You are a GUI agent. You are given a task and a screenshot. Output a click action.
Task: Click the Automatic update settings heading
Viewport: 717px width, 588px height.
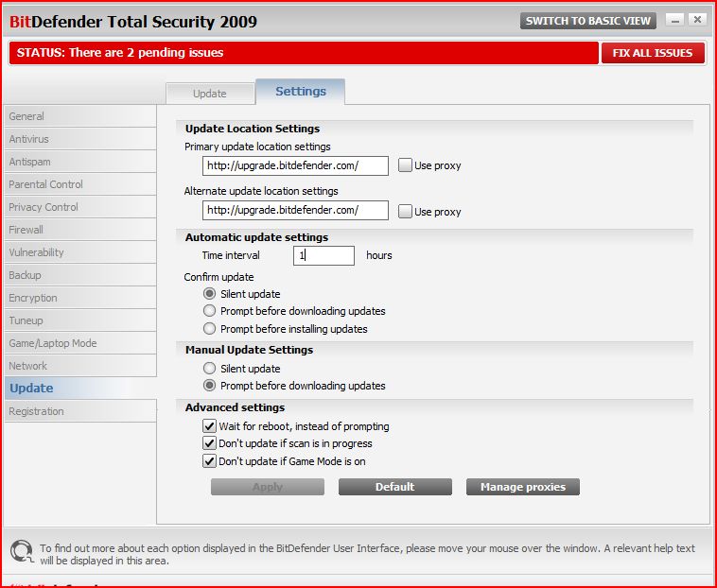pos(256,237)
